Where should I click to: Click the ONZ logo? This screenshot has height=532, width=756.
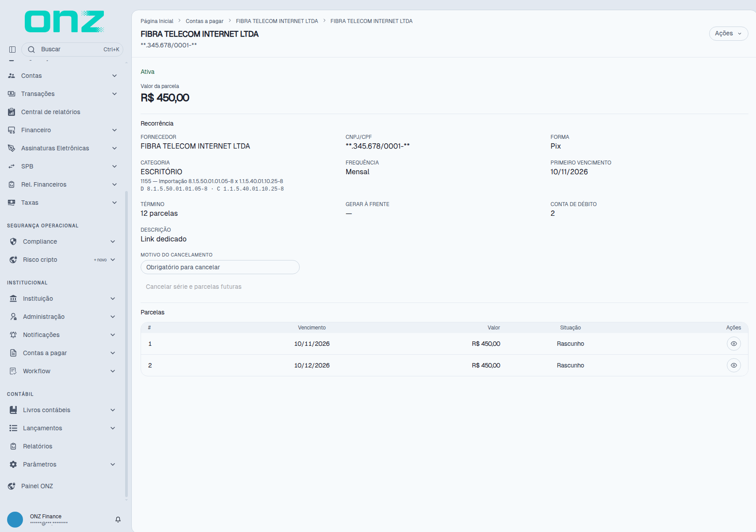[65, 22]
